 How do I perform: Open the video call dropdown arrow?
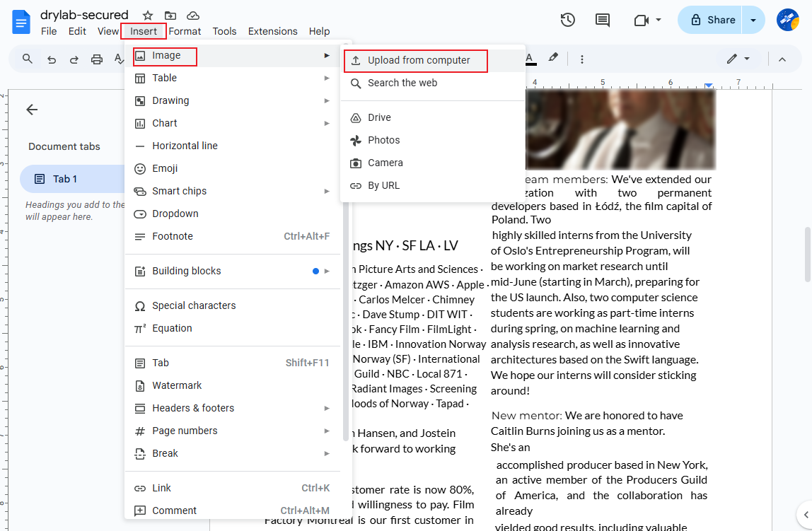pyautogui.click(x=659, y=20)
